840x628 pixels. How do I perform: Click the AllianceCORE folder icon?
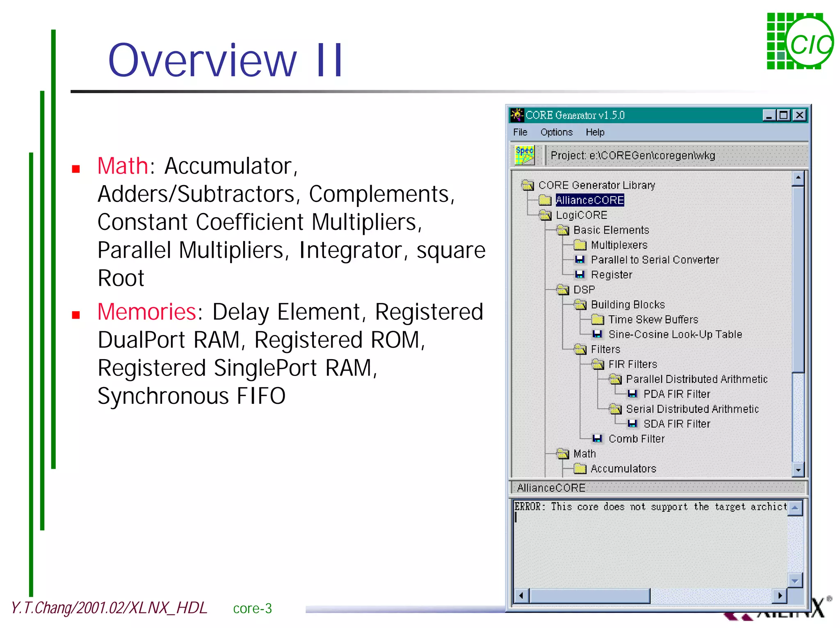545,200
